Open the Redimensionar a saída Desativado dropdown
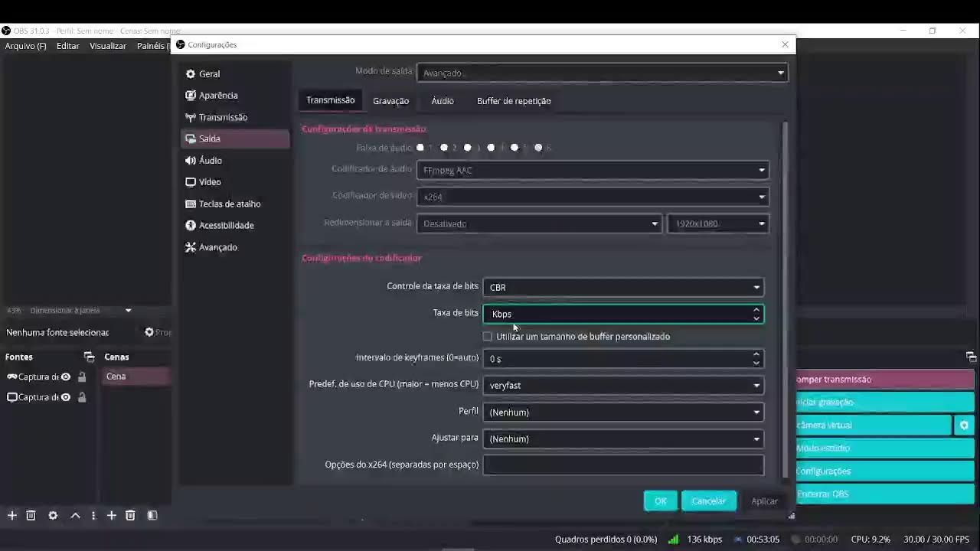This screenshot has height=551, width=980. coord(539,223)
